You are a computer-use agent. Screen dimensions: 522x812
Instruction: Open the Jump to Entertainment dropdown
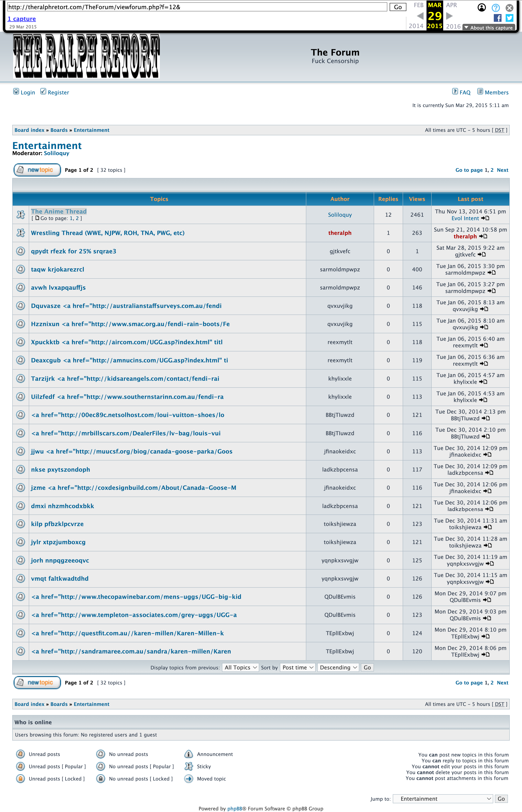(x=443, y=799)
